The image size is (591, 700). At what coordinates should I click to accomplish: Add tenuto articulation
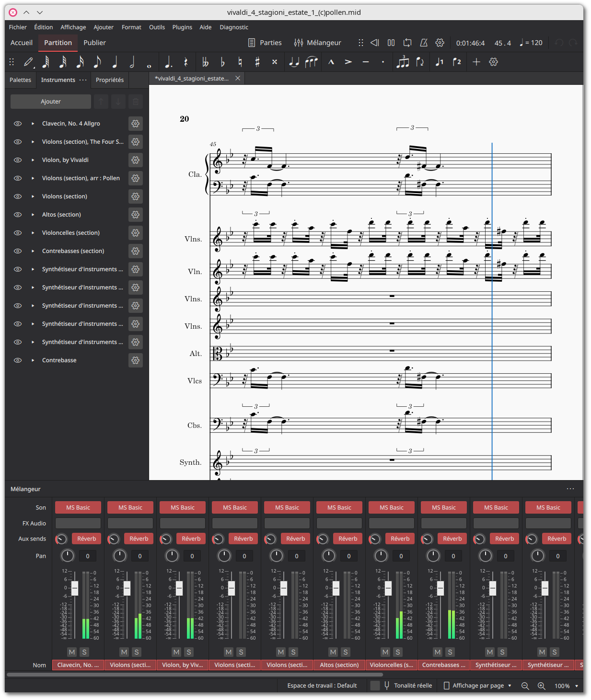pyautogui.click(x=366, y=62)
